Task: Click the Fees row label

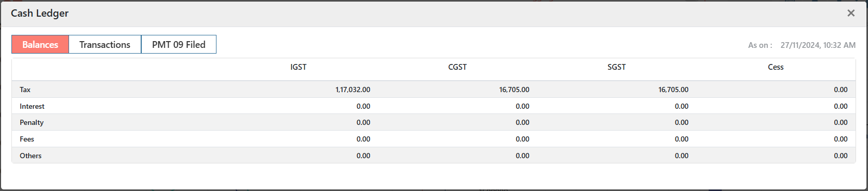Action: click(27, 139)
